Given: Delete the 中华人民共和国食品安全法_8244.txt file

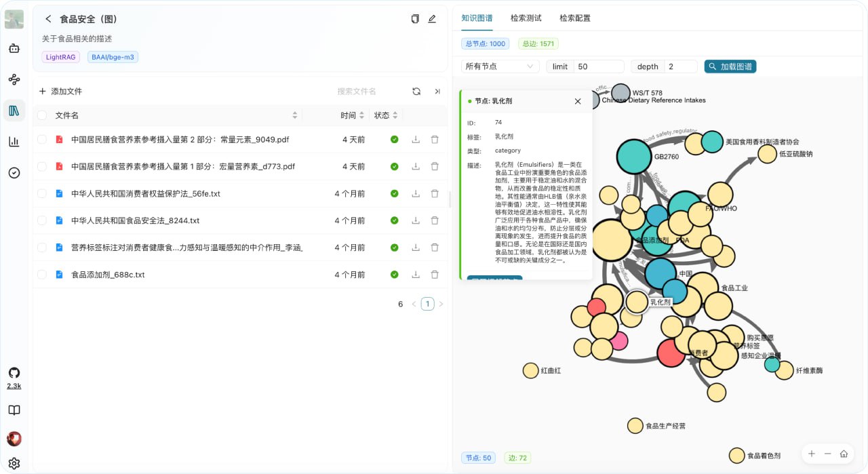Looking at the screenshot, I should (435, 220).
